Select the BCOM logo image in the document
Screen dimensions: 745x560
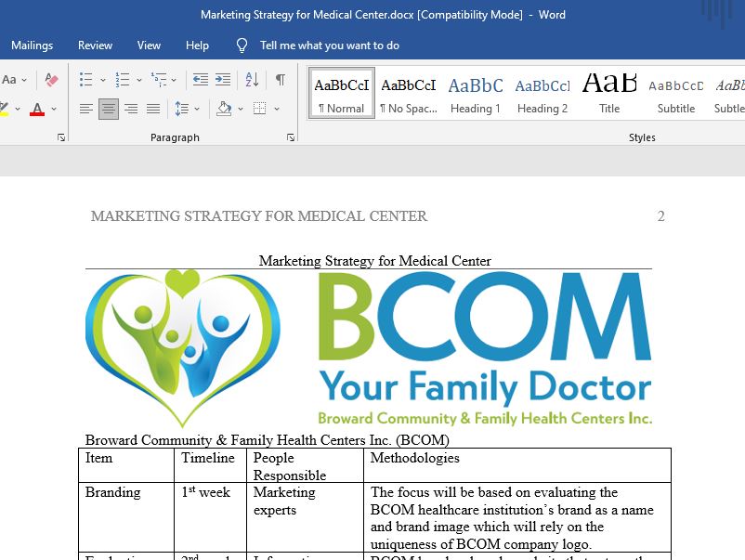point(369,349)
